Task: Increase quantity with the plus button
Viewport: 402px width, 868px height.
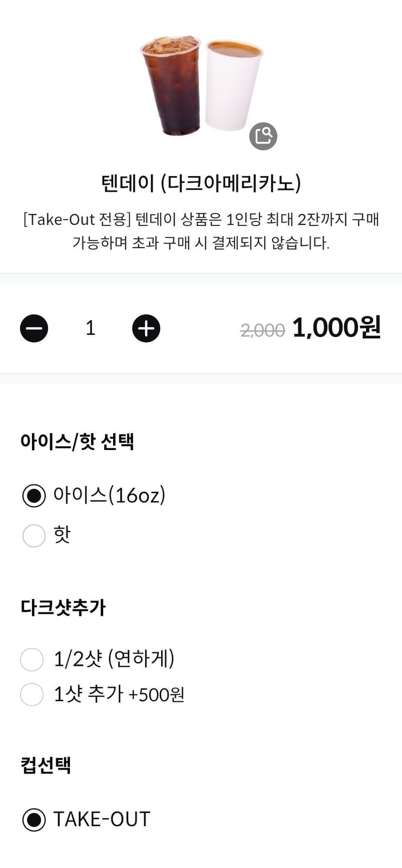Action: (146, 328)
